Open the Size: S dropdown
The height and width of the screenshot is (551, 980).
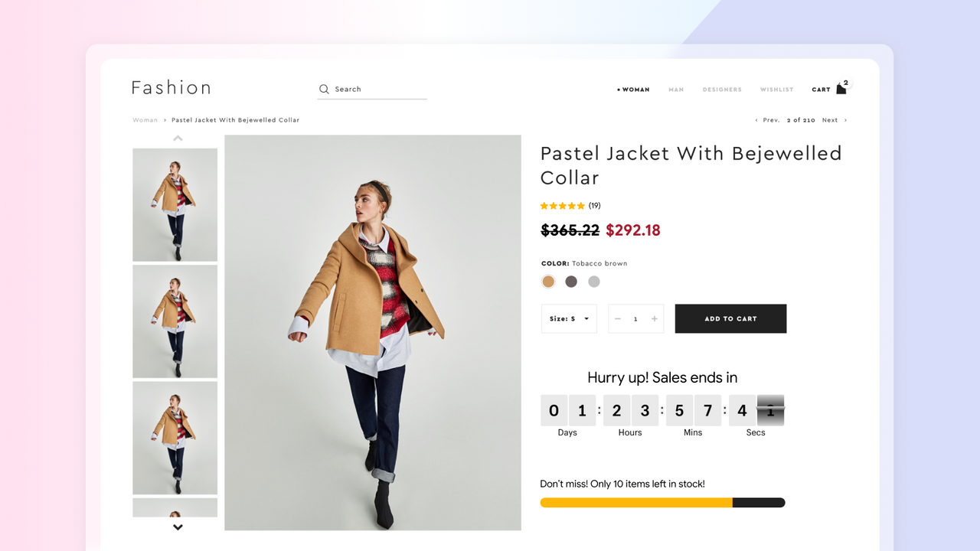569,318
